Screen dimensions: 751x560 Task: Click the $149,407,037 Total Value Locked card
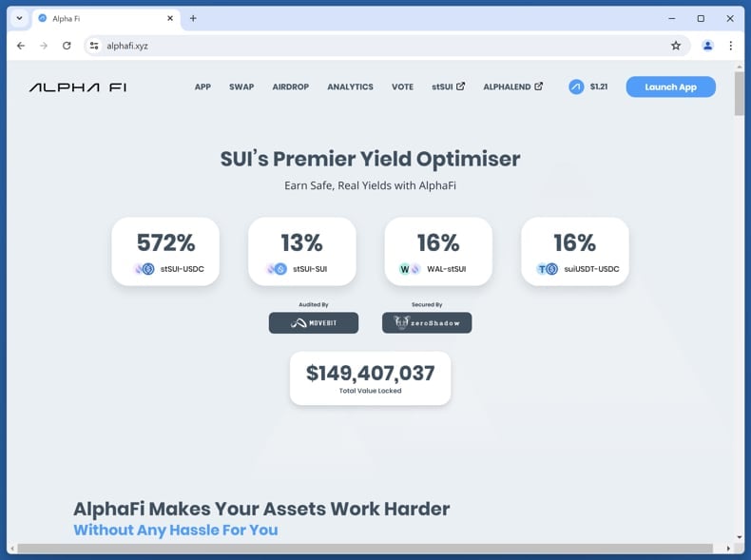point(370,378)
